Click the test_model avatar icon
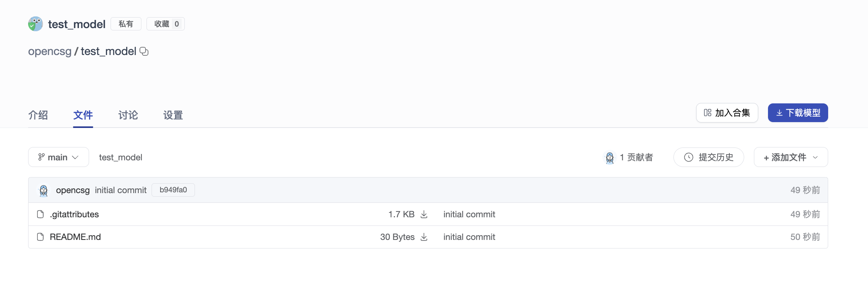 pos(36,24)
